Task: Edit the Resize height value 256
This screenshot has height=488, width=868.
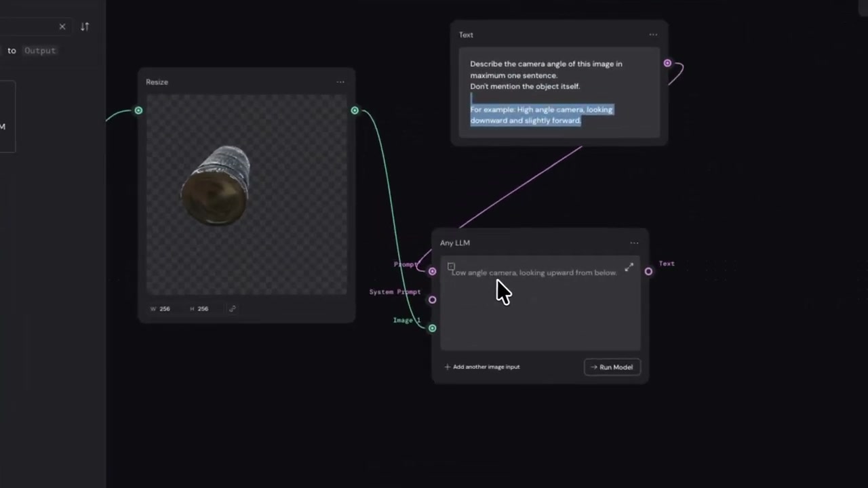Action: (x=203, y=308)
